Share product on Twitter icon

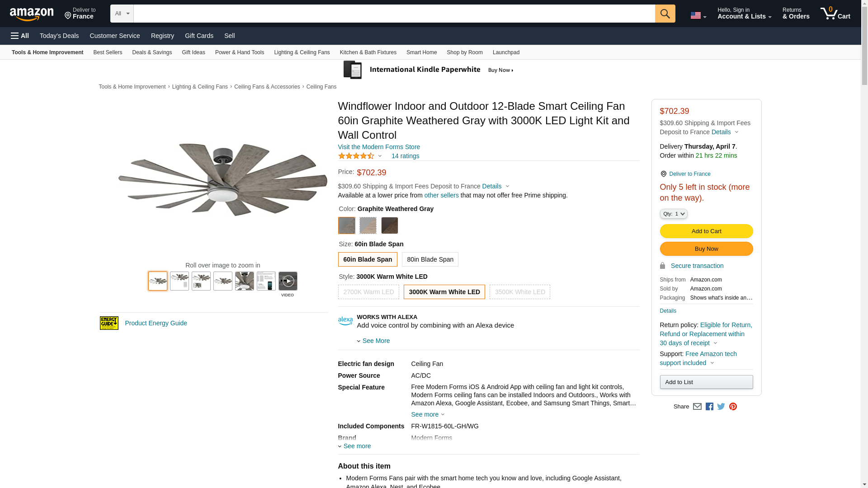(x=721, y=407)
